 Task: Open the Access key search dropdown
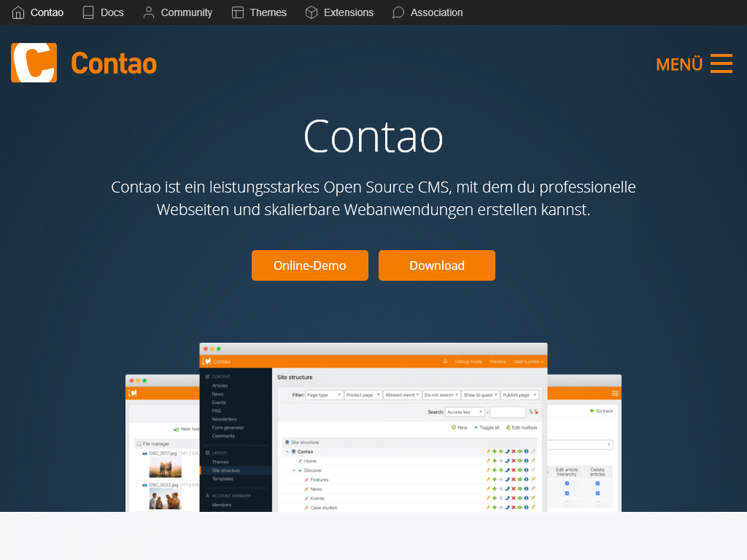point(465,412)
